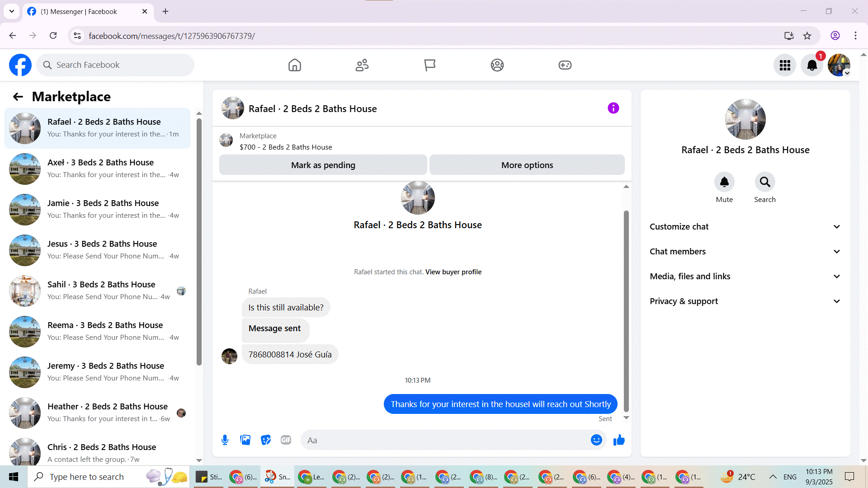The height and width of the screenshot is (488, 868).
Task: Go to the Home feed icon
Action: (x=295, y=65)
